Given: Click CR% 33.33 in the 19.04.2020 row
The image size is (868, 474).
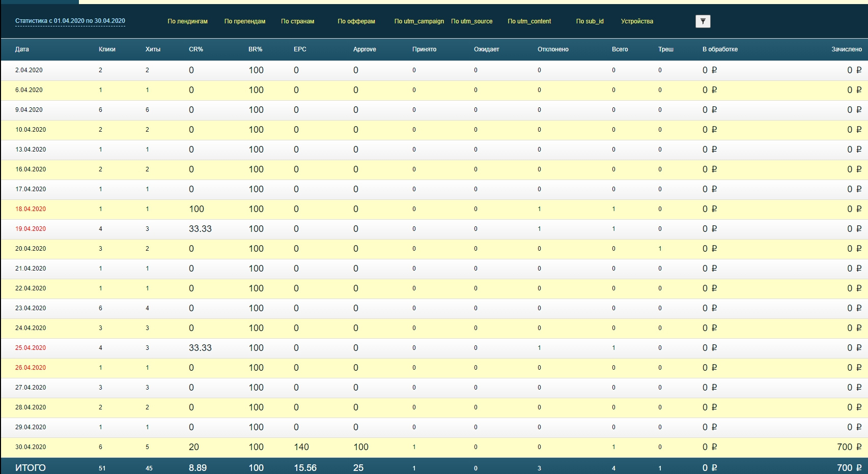Looking at the screenshot, I should tap(200, 229).
